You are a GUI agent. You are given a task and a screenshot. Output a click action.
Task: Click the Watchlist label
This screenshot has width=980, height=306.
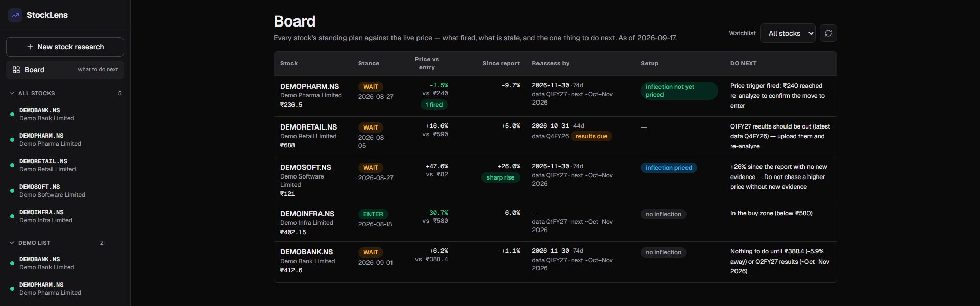coord(742,33)
